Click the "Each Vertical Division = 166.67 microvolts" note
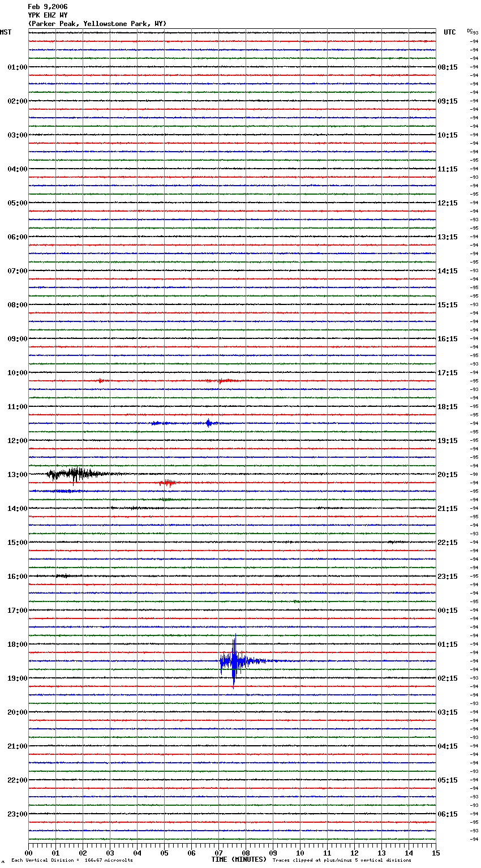This screenshot has height=868, width=481. (x=72, y=861)
